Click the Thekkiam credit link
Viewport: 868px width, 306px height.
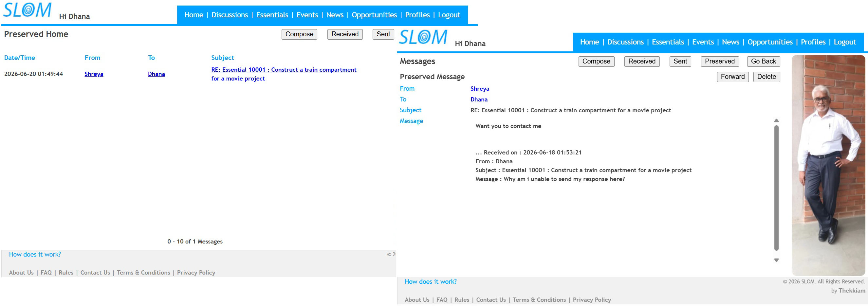pyautogui.click(x=852, y=291)
